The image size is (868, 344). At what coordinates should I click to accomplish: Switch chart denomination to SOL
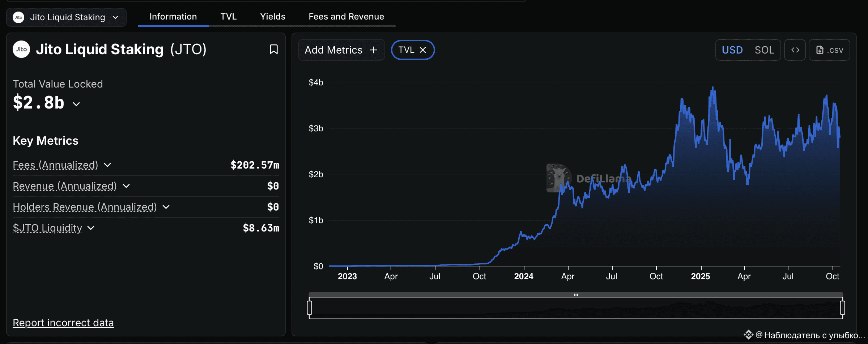764,50
